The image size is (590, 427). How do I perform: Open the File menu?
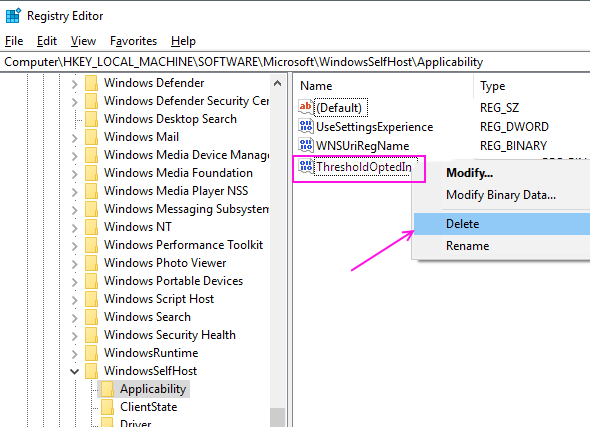point(14,41)
